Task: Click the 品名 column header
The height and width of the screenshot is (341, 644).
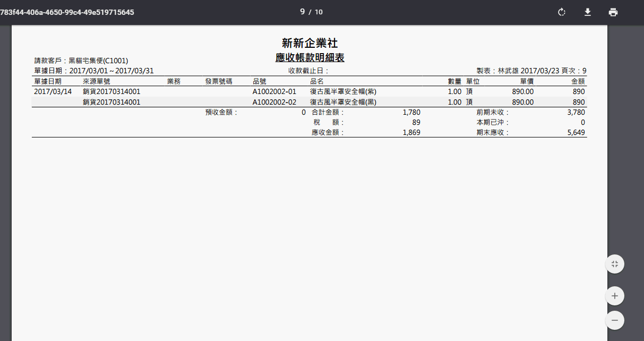Action: click(317, 81)
